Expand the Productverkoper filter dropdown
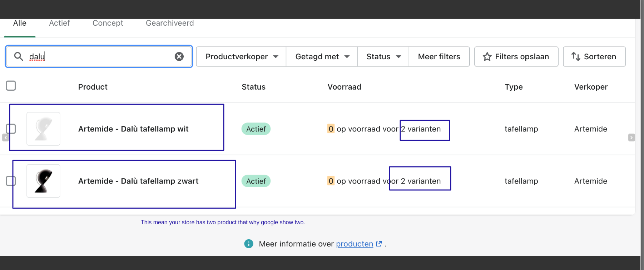644x270 pixels. coord(241,56)
